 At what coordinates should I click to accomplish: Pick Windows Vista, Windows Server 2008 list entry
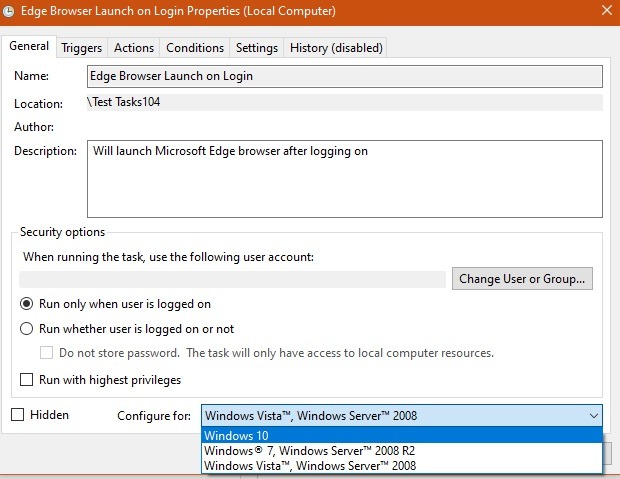point(402,466)
